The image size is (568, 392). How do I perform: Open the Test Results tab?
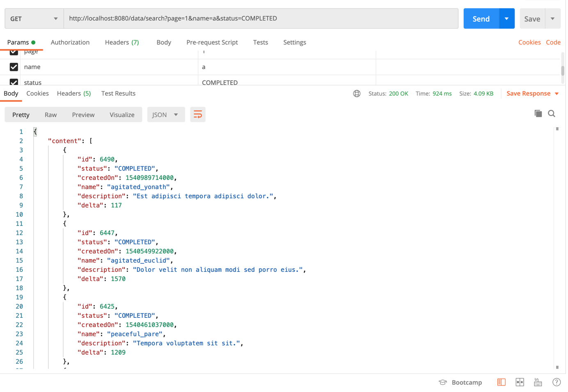tap(118, 93)
